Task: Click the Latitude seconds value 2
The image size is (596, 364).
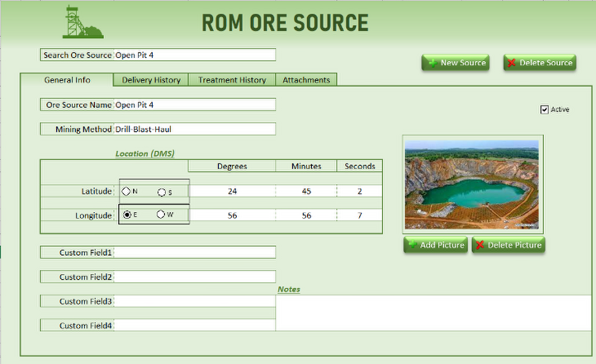Action: [360, 191]
